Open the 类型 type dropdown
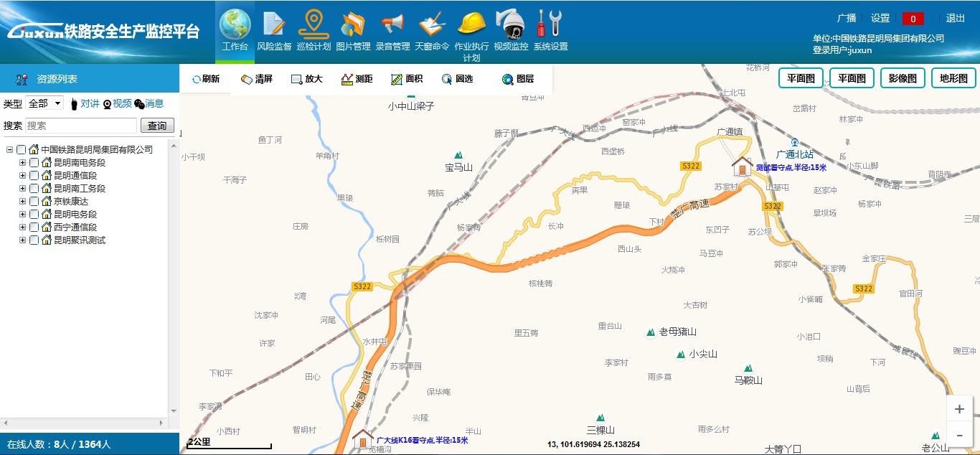This screenshot has width=980, height=455. (x=44, y=103)
